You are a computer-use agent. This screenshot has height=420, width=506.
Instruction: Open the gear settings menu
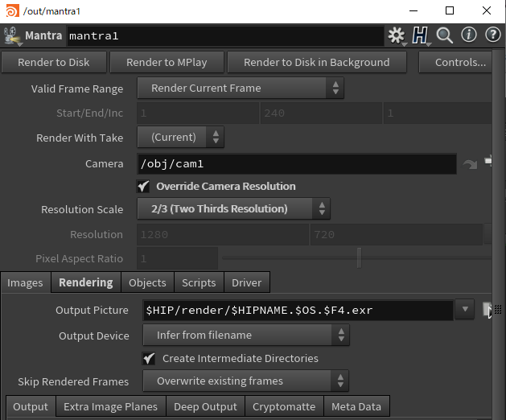(396, 35)
